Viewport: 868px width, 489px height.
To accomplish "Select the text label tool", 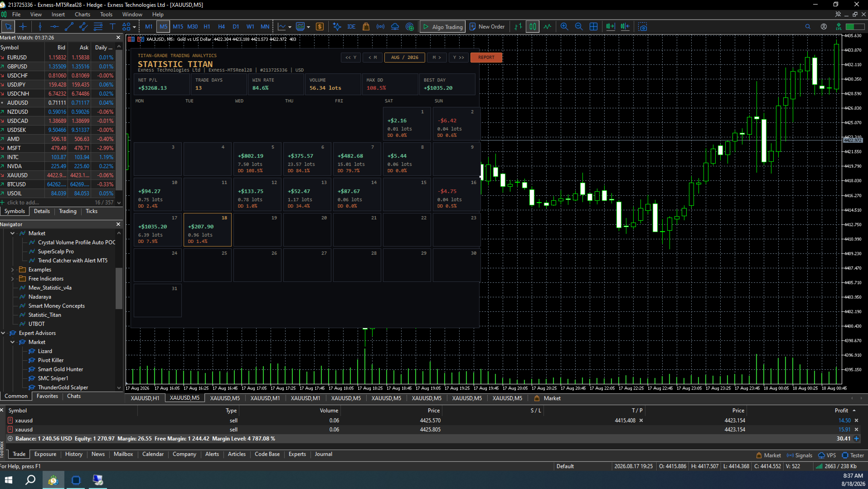I will click(112, 27).
